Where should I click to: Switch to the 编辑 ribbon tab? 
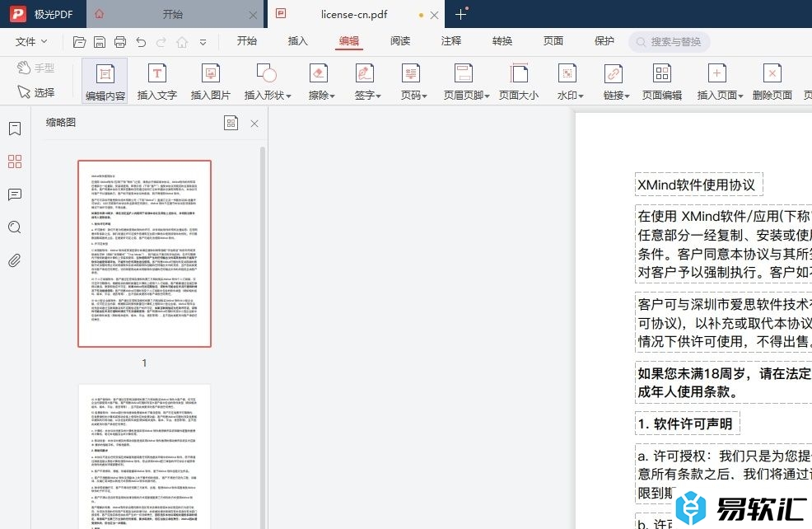(349, 41)
